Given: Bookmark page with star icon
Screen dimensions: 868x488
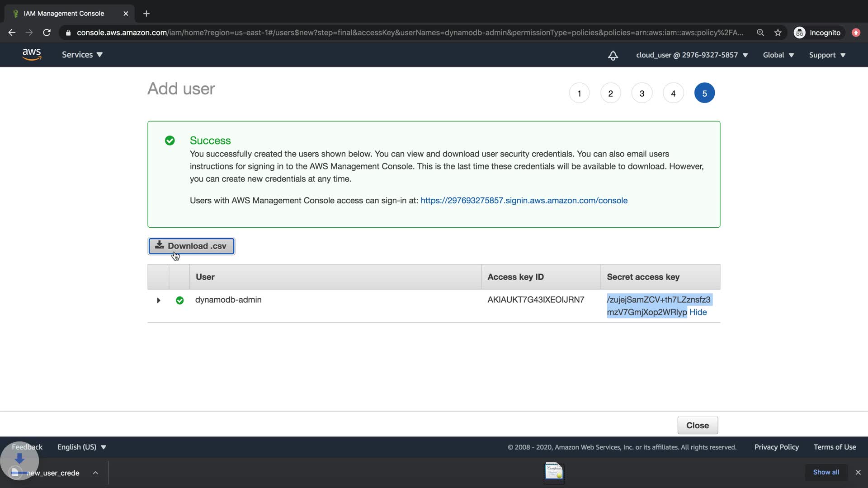Looking at the screenshot, I should 778,33.
